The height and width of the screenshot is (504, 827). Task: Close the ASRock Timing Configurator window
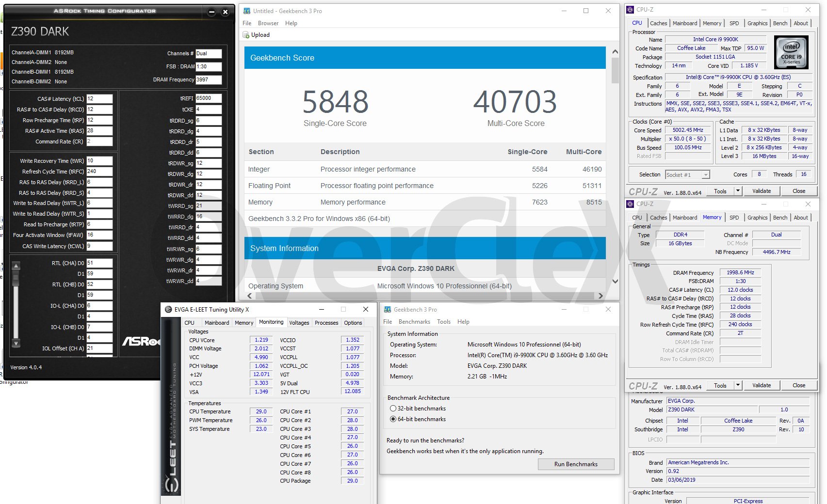pos(225,12)
